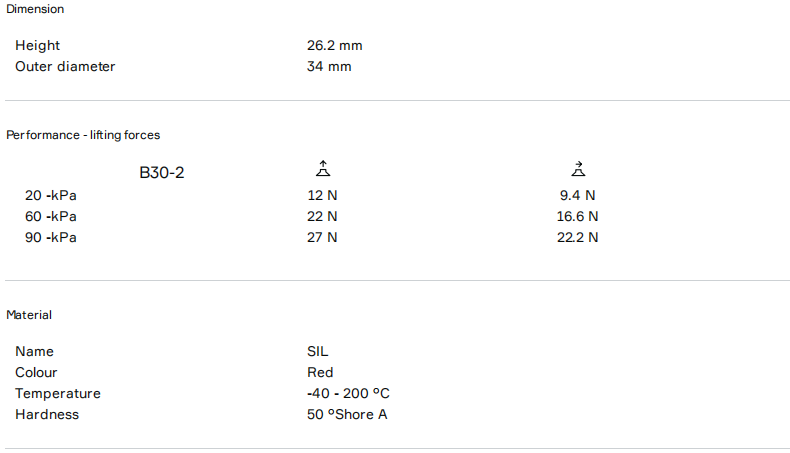Click the Performance - lifting forces heading
Image resolution: width=790 pixels, height=453 pixels.
coord(83,135)
